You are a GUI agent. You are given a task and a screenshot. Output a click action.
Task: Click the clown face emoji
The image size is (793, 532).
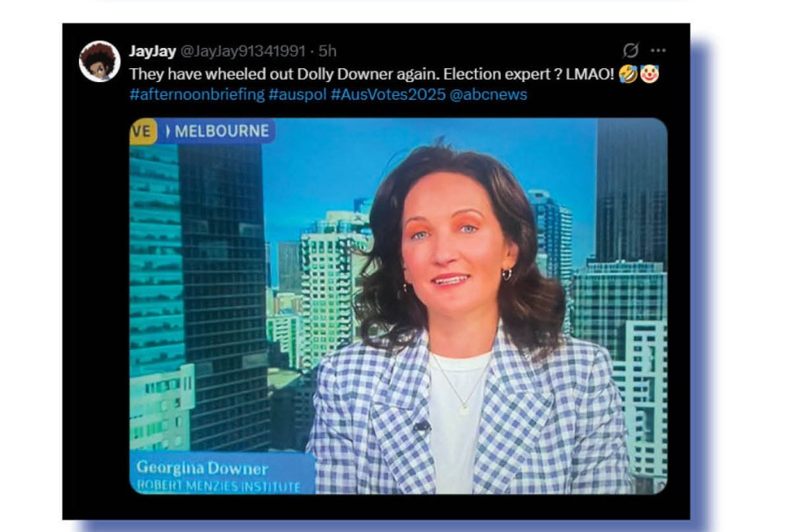[650, 74]
